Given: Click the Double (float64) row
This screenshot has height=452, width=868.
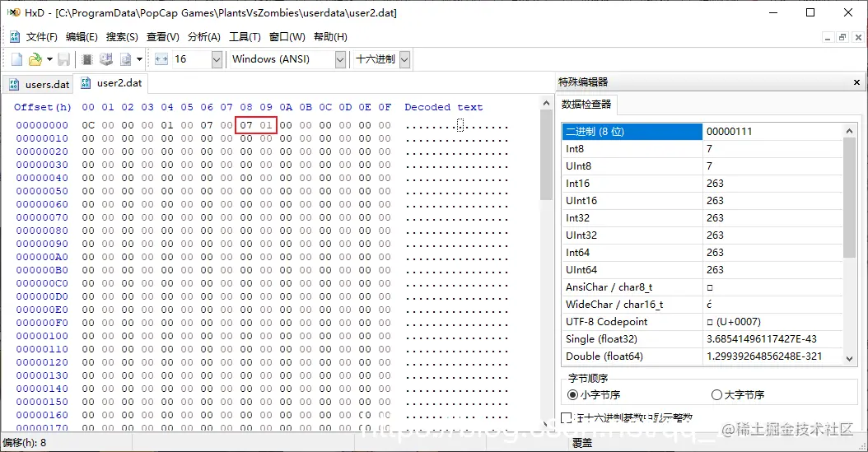Looking at the screenshot, I should (x=702, y=356).
